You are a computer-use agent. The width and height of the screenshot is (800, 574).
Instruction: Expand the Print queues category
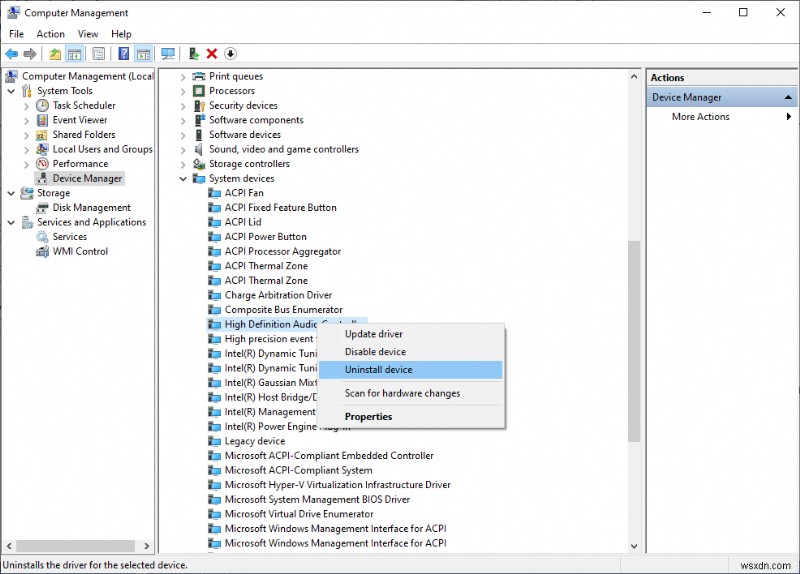(183, 77)
